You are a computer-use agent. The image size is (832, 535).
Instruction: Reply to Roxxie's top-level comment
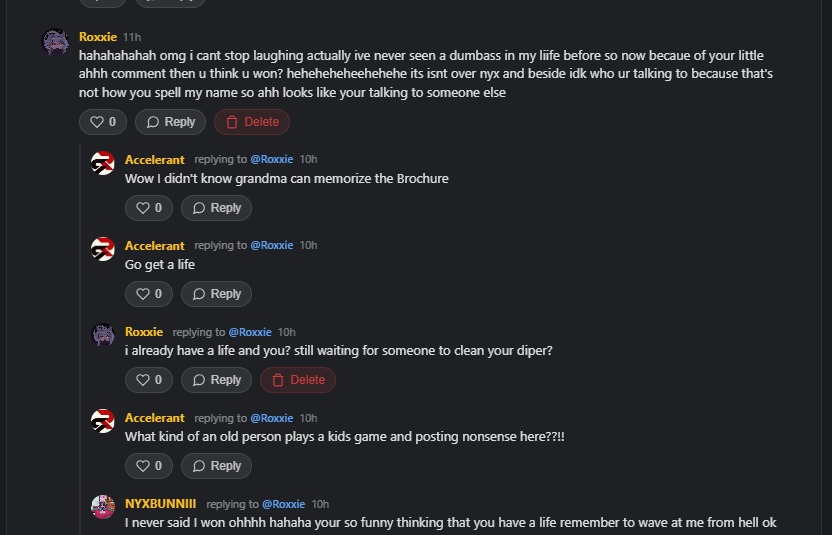(170, 122)
